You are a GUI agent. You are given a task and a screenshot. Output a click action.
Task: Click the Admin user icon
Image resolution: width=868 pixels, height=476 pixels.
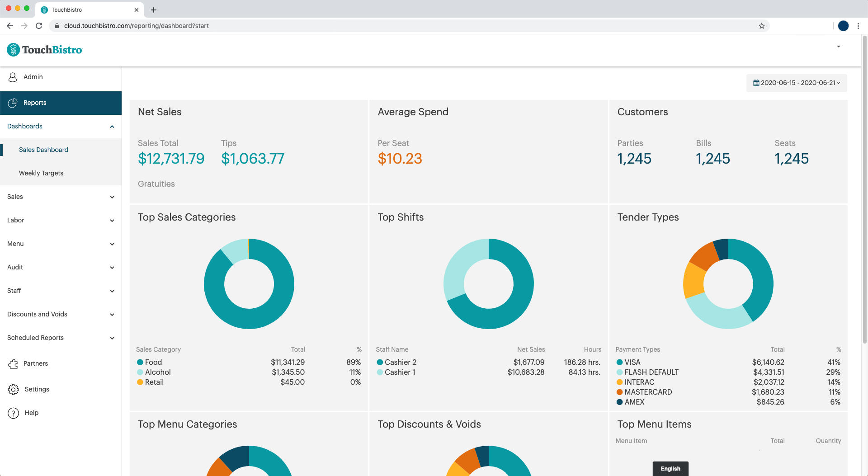pos(13,77)
